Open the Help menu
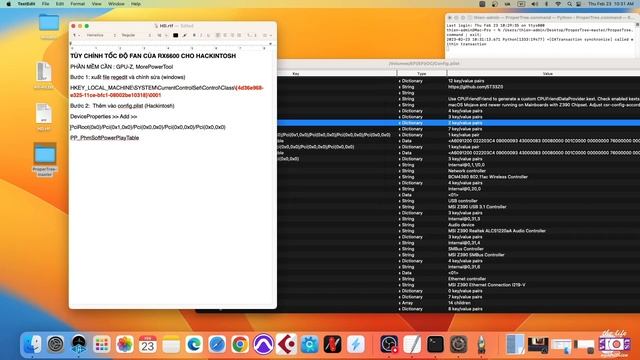640x360 pixels. [x=136, y=4]
